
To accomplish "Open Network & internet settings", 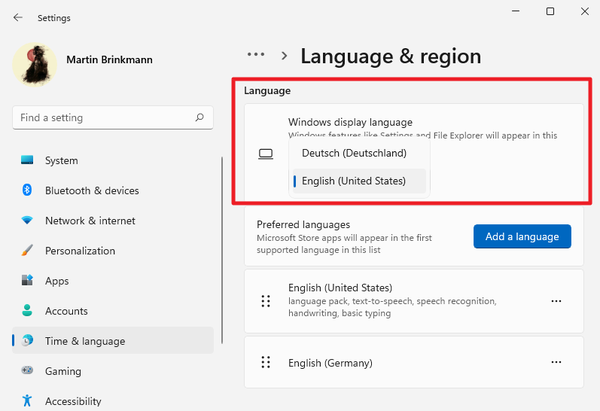I will pyautogui.click(x=113, y=220).
